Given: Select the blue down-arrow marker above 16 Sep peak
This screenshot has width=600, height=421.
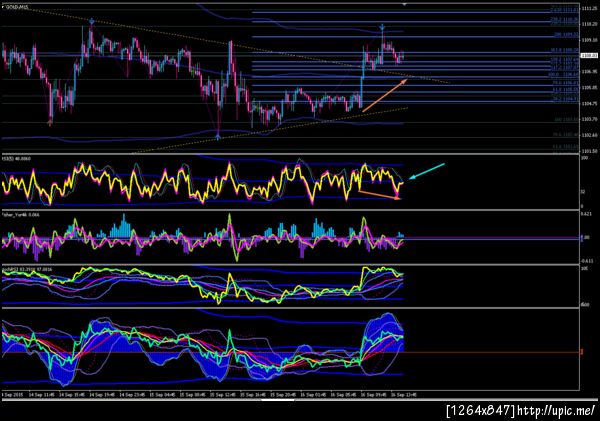Looking at the screenshot, I should (x=382, y=27).
